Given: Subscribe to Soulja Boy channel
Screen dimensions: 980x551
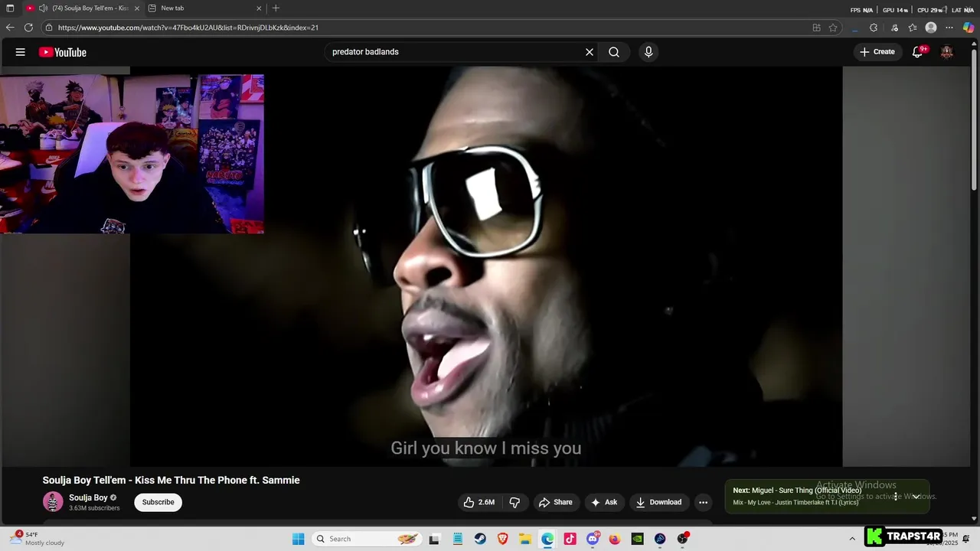Looking at the screenshot, I should tap(158, 502).
